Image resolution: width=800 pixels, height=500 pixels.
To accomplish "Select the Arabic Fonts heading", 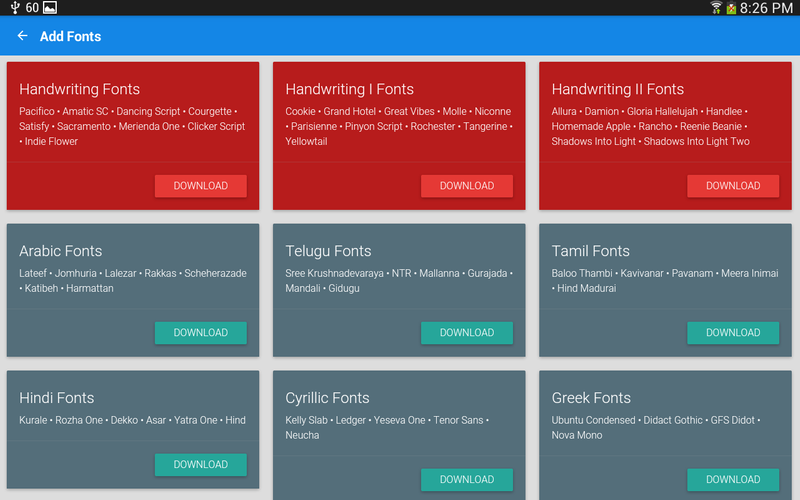I will click(61, 251).
